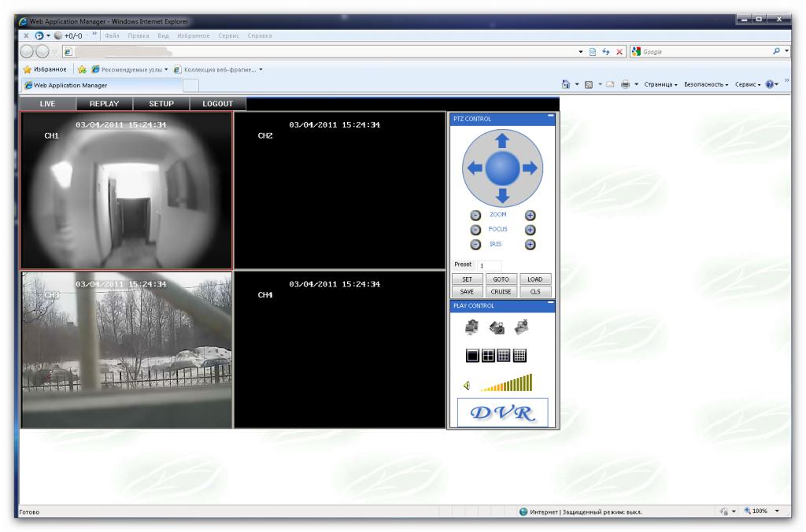This screenshot has height=532, width=806.
Task: Open iris with IRIS plus button
Action: pyautogui.click(x=530, y=245)
